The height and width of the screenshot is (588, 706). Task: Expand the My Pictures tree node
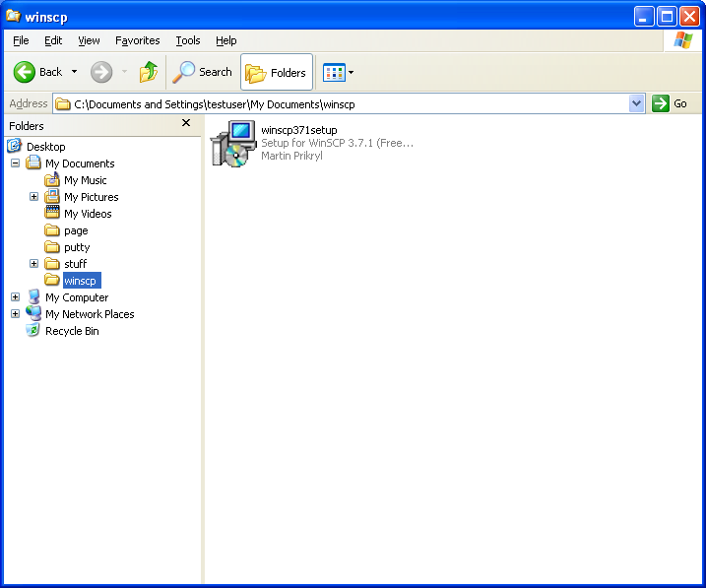point(33,197)
